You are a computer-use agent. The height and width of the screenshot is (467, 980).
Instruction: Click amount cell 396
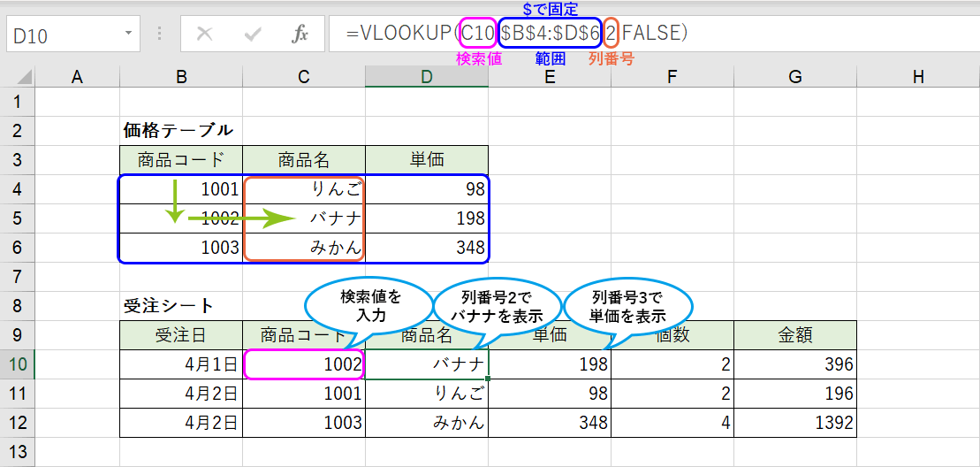[x=795, y=364]
